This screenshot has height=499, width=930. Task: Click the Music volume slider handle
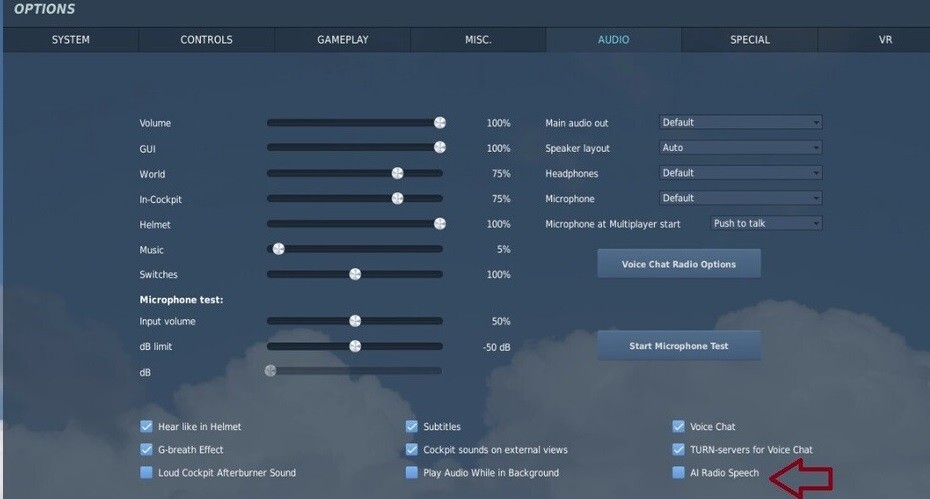(x=279, y=249)
